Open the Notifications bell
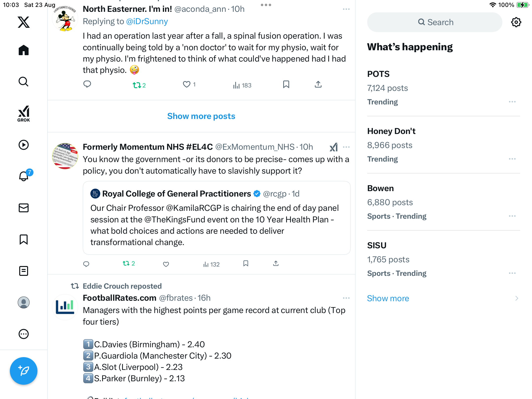 pyautogui.click(x=24, y=176)
